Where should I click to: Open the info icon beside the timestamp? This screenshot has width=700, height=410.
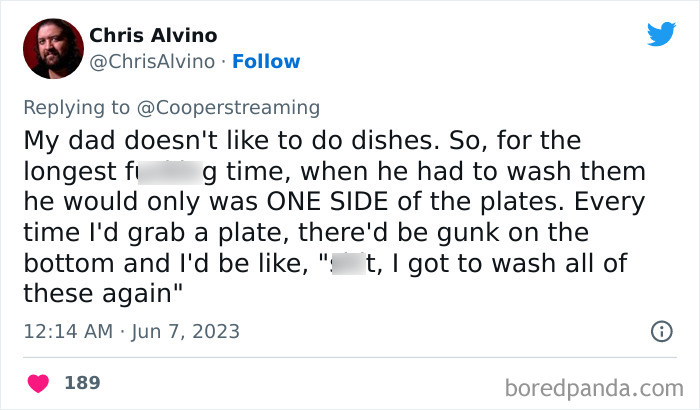point(660,330)
